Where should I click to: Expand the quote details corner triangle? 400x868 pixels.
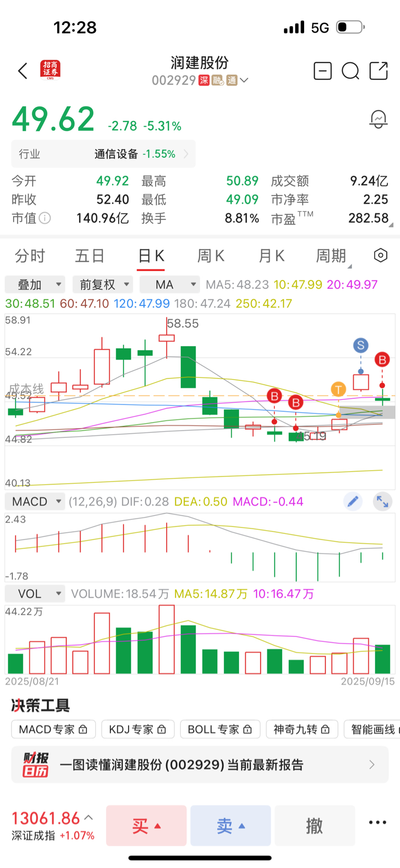(391, 225)
